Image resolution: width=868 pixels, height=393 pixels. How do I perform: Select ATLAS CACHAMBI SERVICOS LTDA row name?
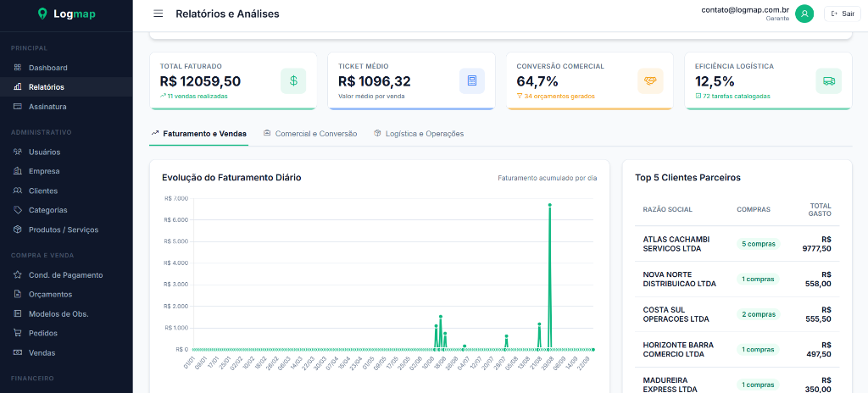point(676,244)
